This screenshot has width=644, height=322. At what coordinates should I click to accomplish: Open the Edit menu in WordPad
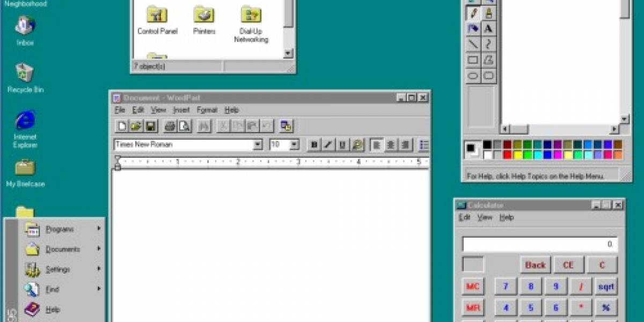tap(138, 110)
